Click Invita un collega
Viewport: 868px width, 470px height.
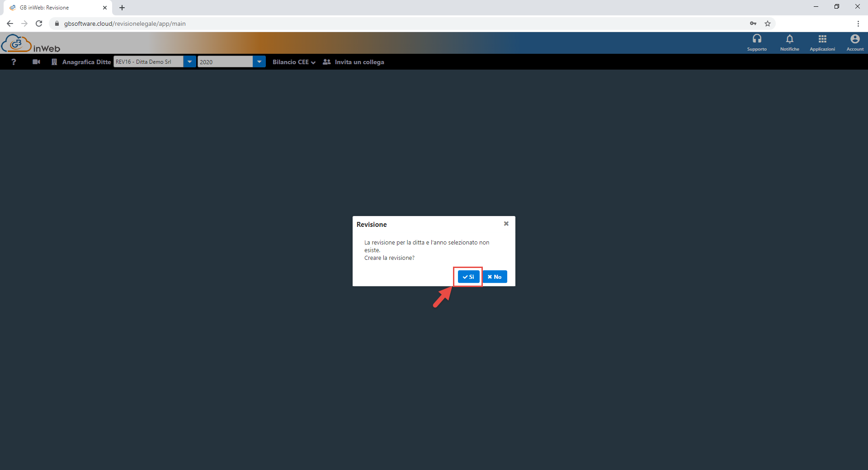(354, 62)
